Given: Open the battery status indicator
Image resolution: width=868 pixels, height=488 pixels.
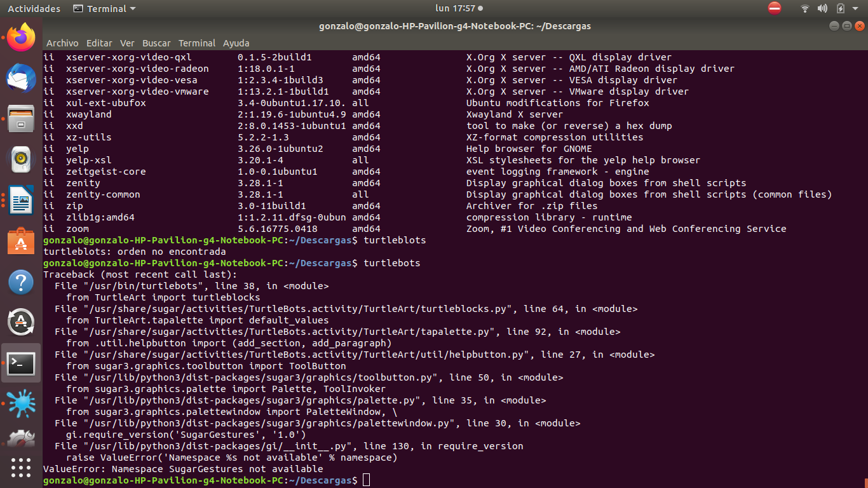Looking at the screenshot, I should pos(841,8).
